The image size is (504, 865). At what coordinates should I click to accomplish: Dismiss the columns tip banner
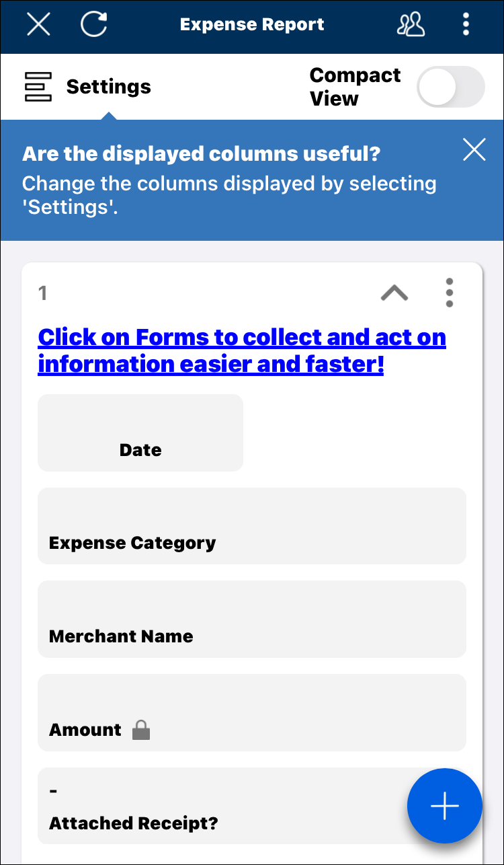coord(474,150)
